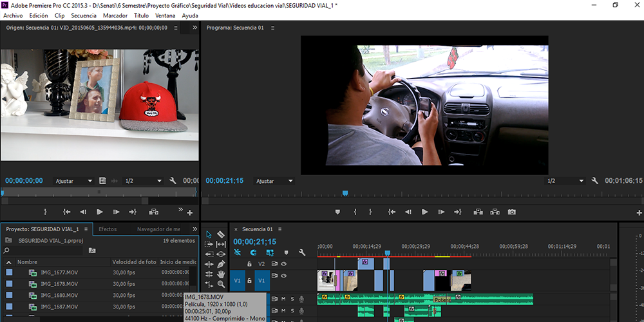Click the Program monitor playhead marker
Image resolution: width=644 pixels, height=322 pixels.
pyautogui.click(x=345, y=193)
